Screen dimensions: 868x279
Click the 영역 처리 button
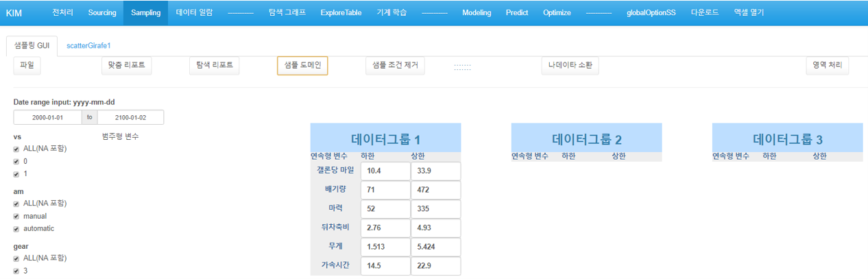[x=828, y=65]
